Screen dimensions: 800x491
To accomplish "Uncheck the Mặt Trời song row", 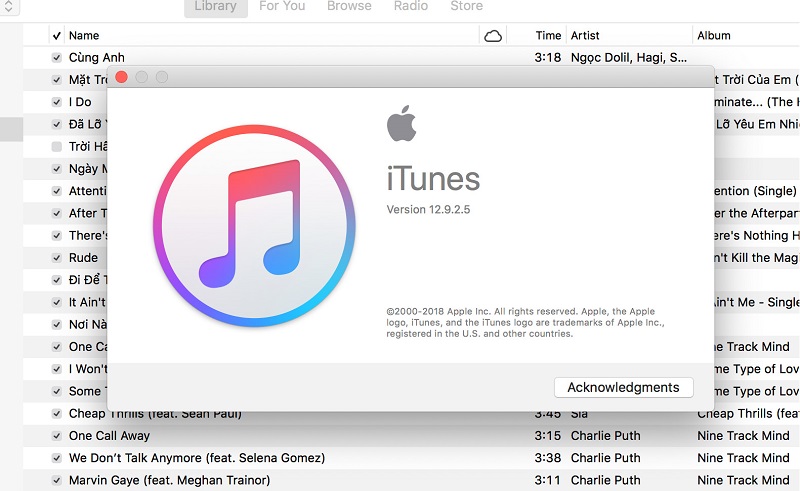I will point(57,80).
